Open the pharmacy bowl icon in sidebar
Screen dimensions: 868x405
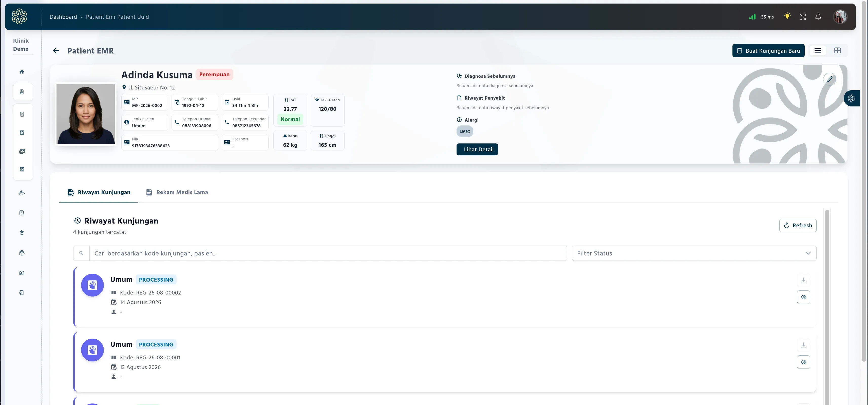22,233
